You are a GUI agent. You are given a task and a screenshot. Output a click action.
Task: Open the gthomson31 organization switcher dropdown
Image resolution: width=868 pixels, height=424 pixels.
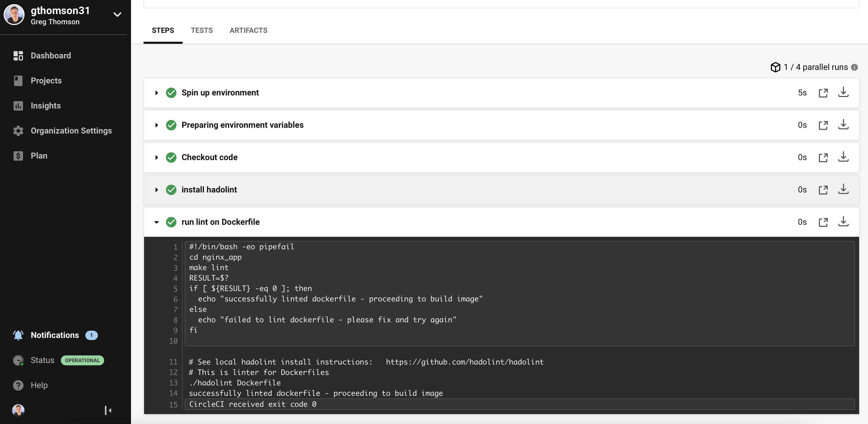tap(117, 15)
